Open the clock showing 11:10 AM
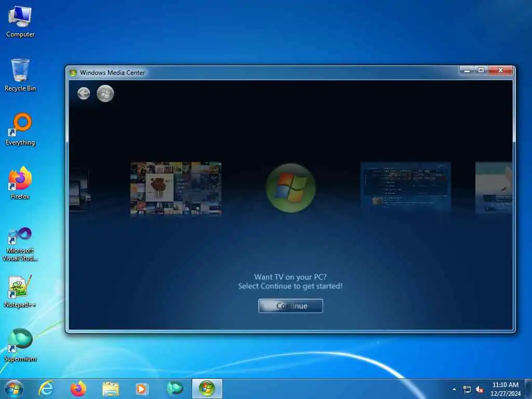The image size is (532, 399). (x=505, y=389)
